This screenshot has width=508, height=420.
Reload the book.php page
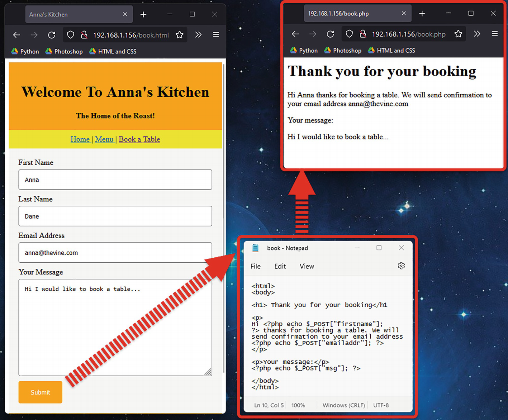pyautogui.click(x=330, y=34)
